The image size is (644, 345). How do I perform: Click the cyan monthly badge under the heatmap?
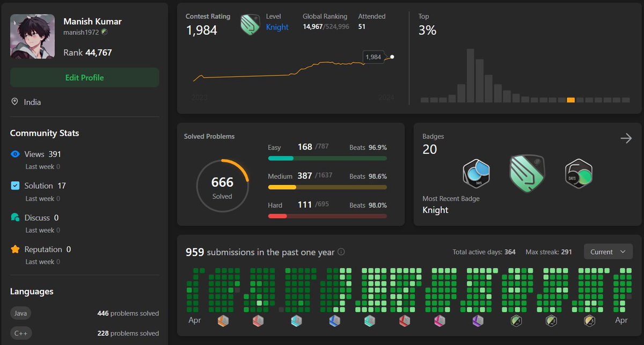(x=296, y=321)
